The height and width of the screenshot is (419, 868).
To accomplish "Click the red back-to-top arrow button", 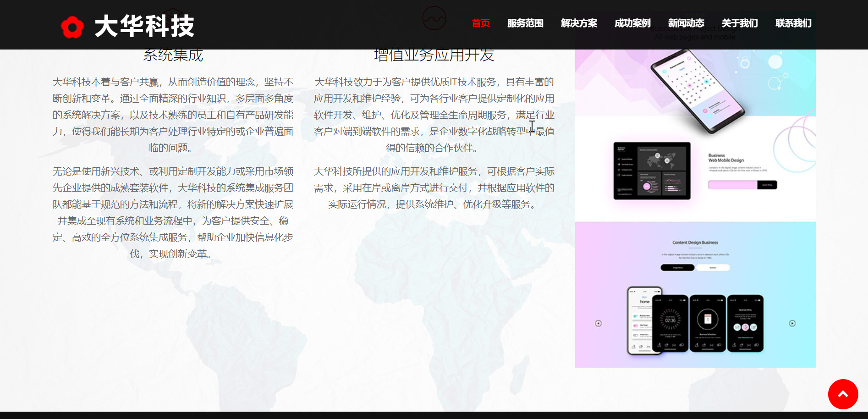I will tap(843, 394).
